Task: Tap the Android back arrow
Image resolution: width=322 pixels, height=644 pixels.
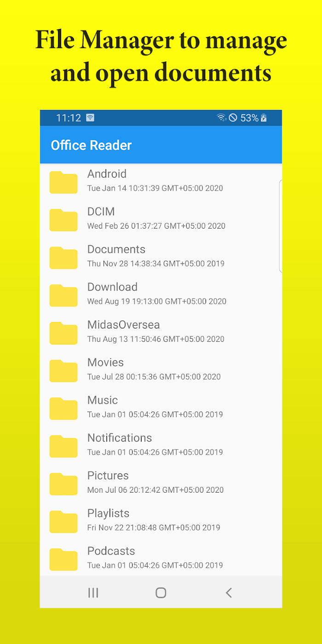Action: click(229, 592)
